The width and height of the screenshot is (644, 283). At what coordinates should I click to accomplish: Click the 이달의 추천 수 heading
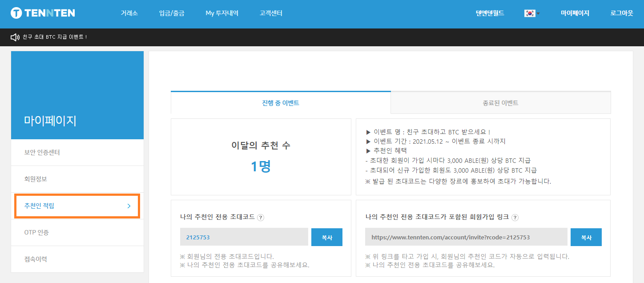point(261,146)
